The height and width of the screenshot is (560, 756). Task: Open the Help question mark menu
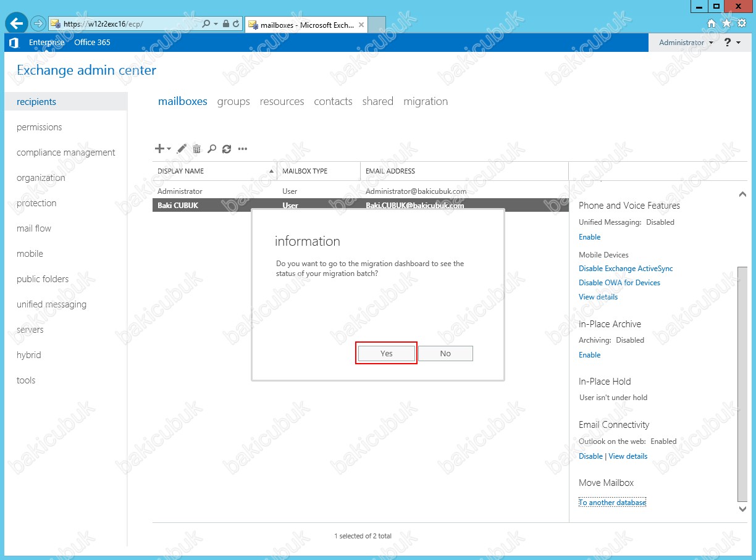click(732, 43)
